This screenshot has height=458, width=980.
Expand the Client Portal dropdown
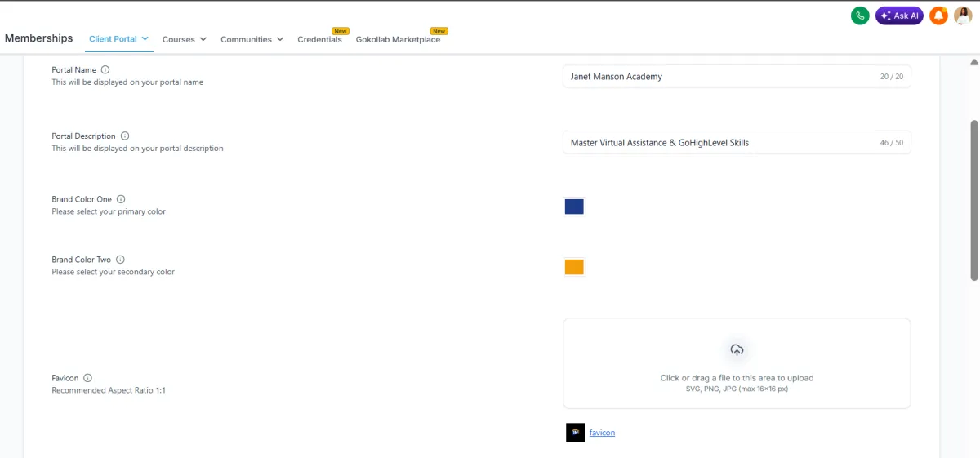[x=119, y=38]
